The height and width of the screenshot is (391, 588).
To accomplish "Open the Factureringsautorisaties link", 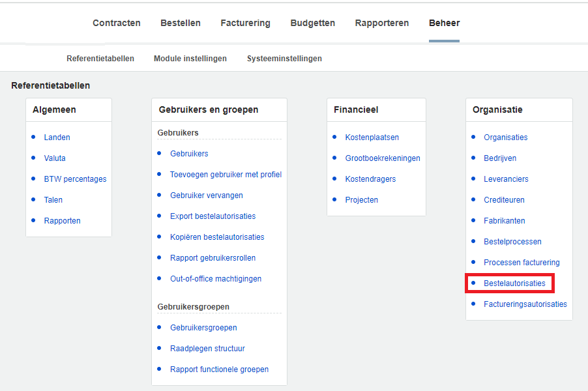I will coord(525,304).
